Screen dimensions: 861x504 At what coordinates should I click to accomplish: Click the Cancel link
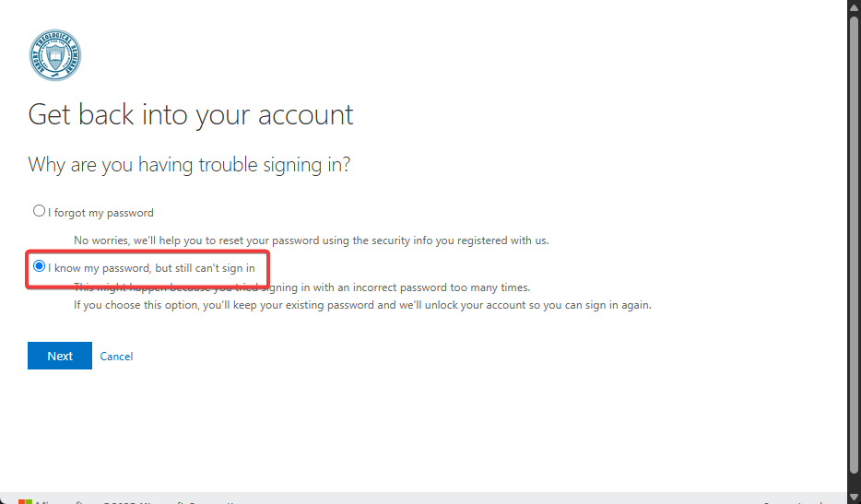(116, 356)
